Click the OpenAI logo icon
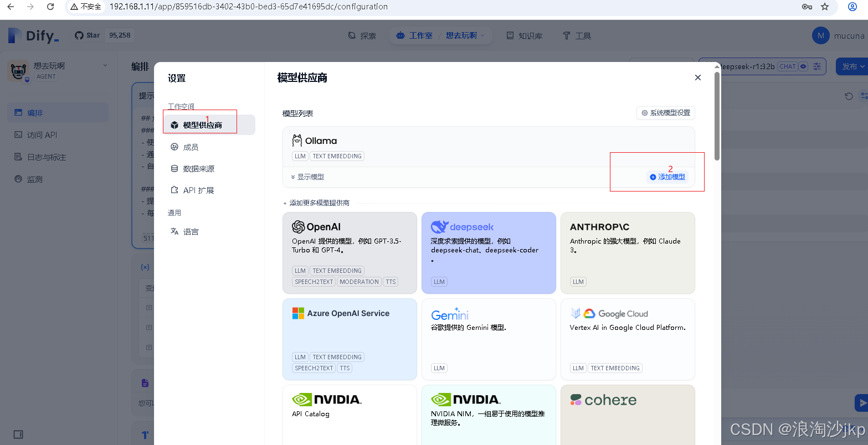This screenshot has height=445, width=868. 299,227
